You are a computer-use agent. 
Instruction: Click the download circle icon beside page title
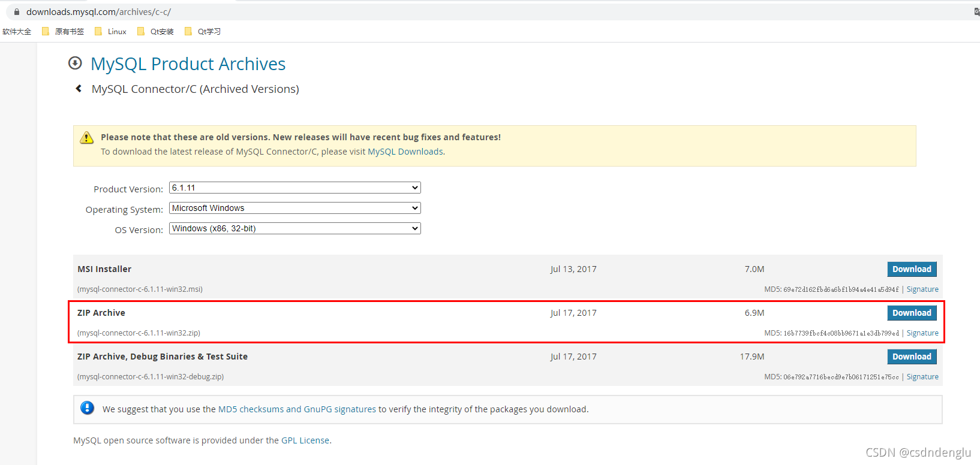tap(75, 63)
